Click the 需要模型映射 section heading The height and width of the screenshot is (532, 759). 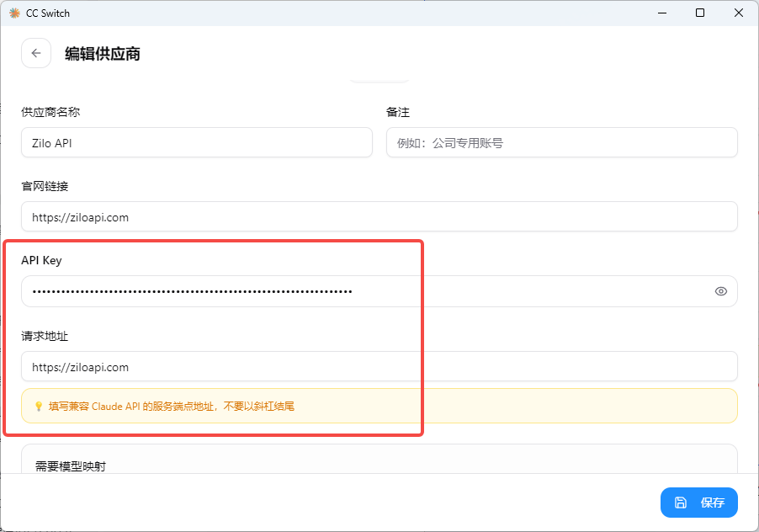[x=71, y=466]
